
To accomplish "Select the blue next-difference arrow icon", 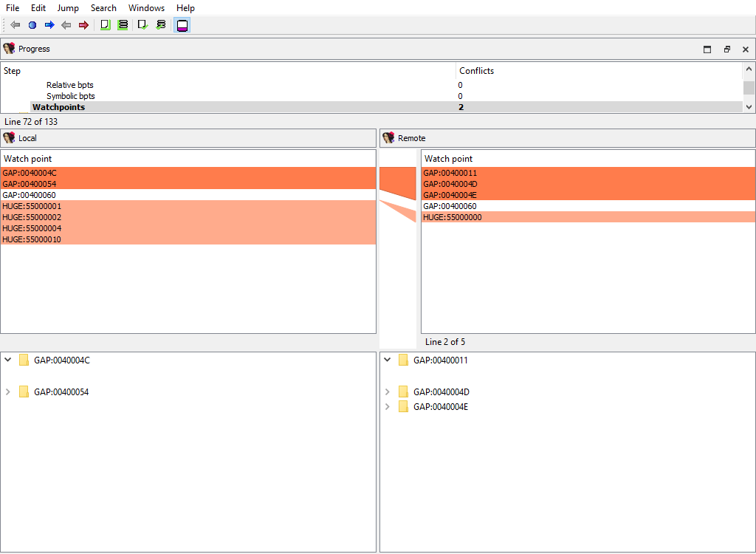I will (49, 24).
